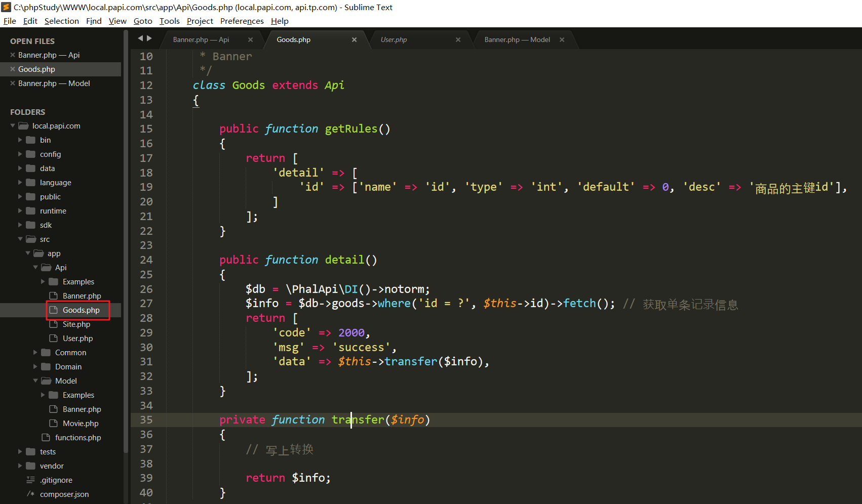Viewport: 862px width, 504px height.
Task: Collapse the src folder
Action: click(20, 239)
